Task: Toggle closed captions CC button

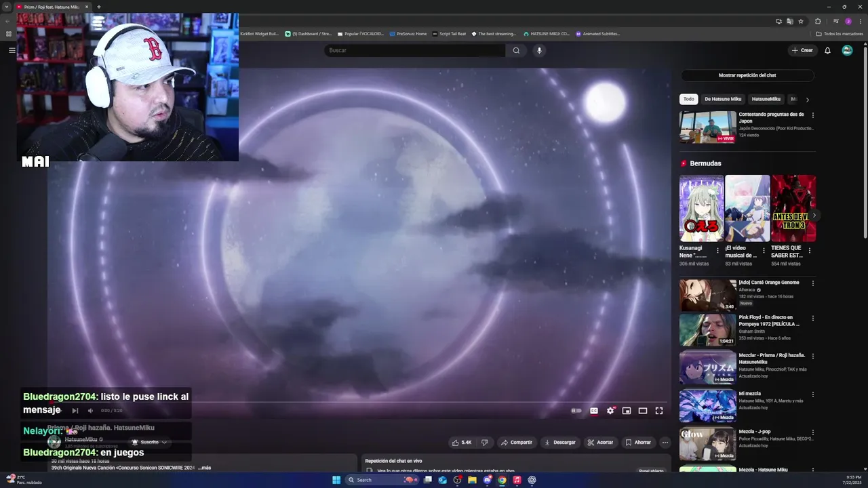Action: [x=594, y=411]
